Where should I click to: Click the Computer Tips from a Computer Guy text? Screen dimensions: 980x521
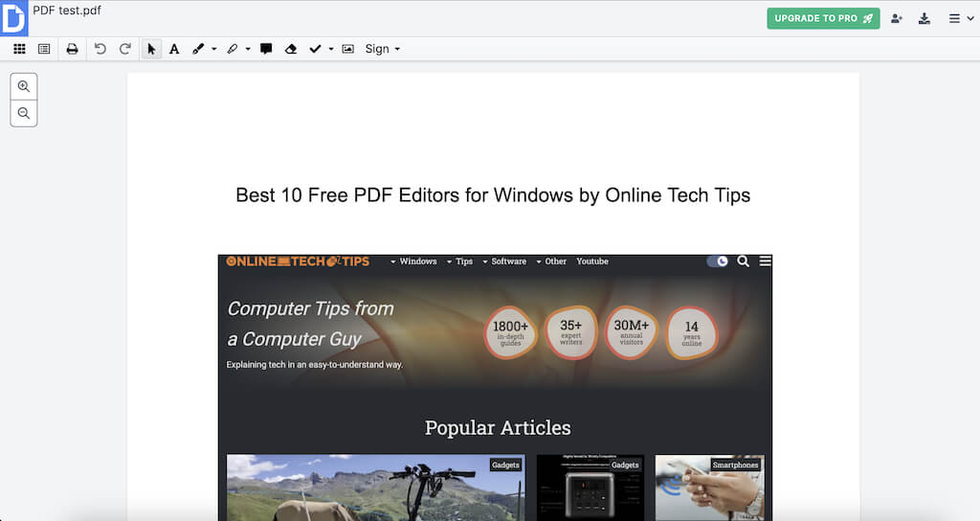(311, 324)
